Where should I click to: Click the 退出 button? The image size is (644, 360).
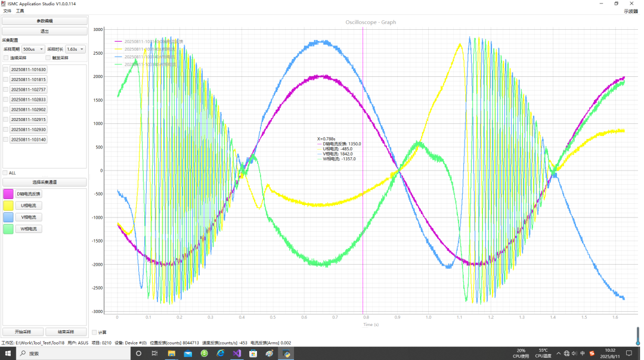[45, 31]
